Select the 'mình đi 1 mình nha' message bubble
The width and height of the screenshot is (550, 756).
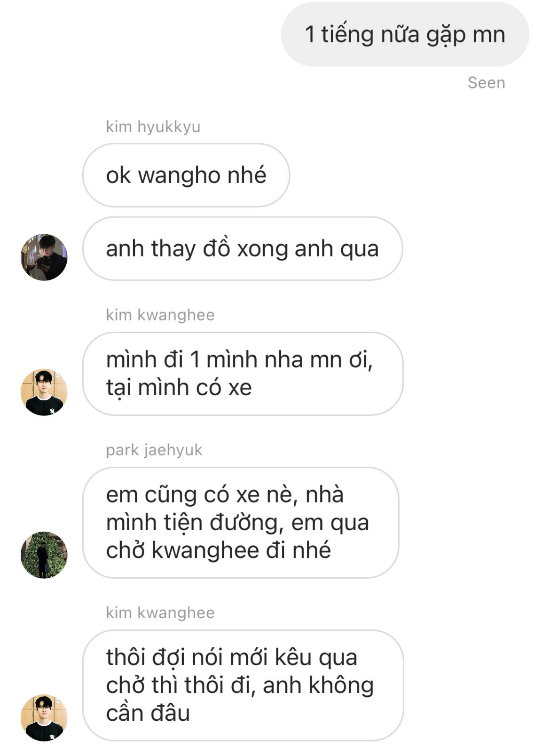pyautogui.click(x=243, y=374)
